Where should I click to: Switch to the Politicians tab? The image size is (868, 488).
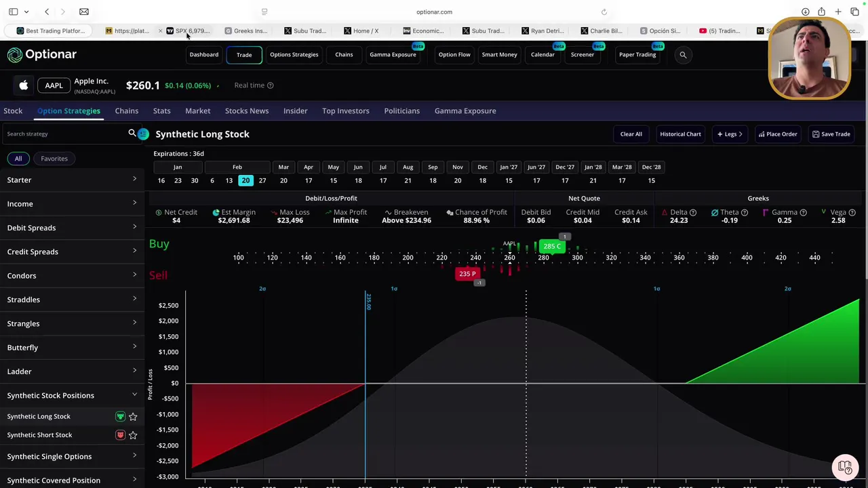coord(402,110)
